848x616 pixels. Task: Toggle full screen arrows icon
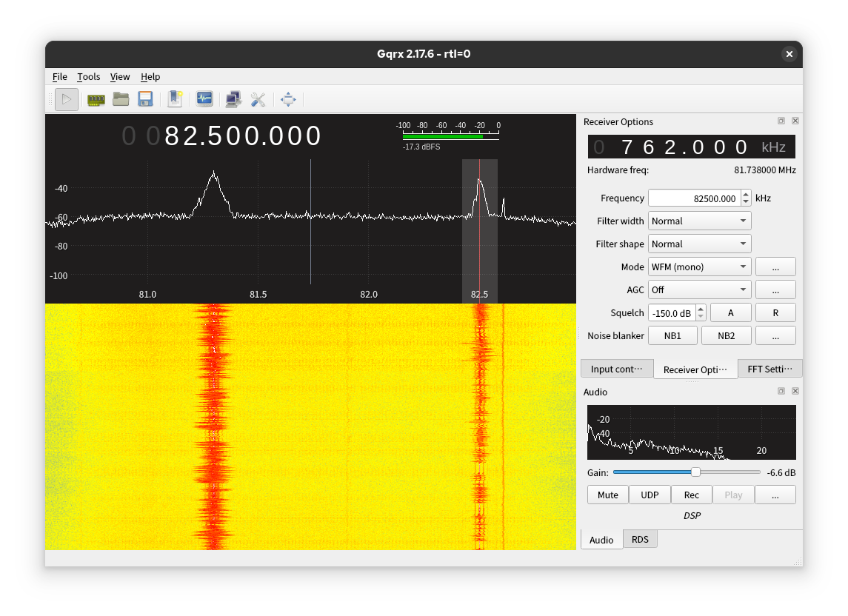[x=288, y=99]
